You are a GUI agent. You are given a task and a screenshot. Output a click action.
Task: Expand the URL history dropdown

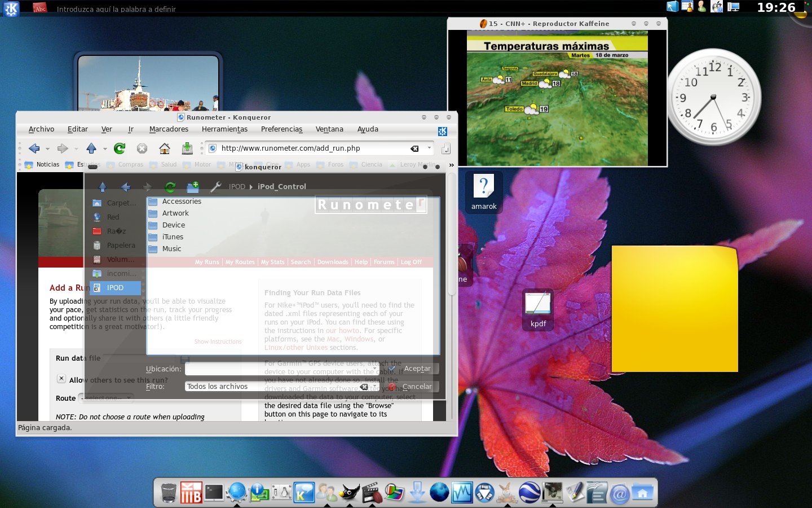[x=430, y=148]
